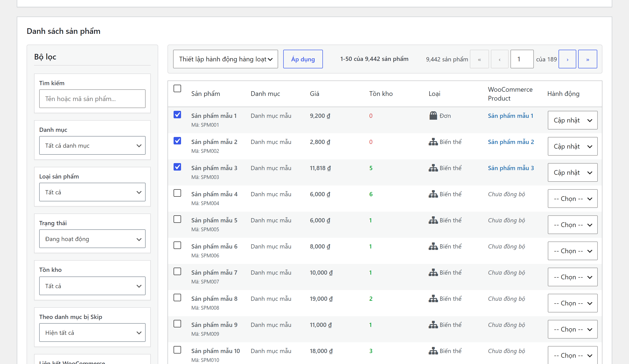Screen dimensions: 629x364
Task: Enable the checkbox for Sản phẩm mẫu 7
Action: point(177,271)
